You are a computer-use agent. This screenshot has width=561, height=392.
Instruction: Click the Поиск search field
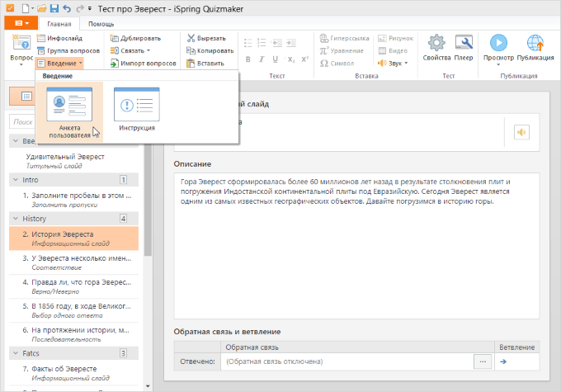coord(22,121)
